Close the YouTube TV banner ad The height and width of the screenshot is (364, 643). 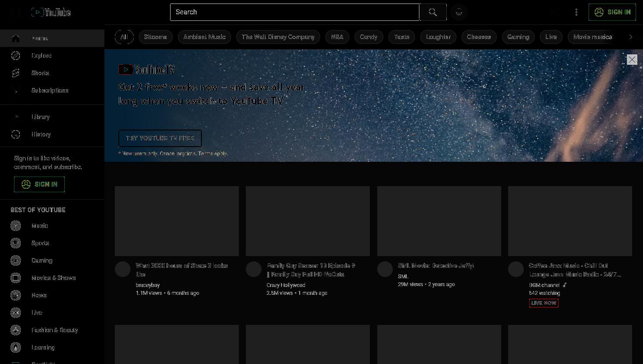pyautogui.click(x=632, y=60)
